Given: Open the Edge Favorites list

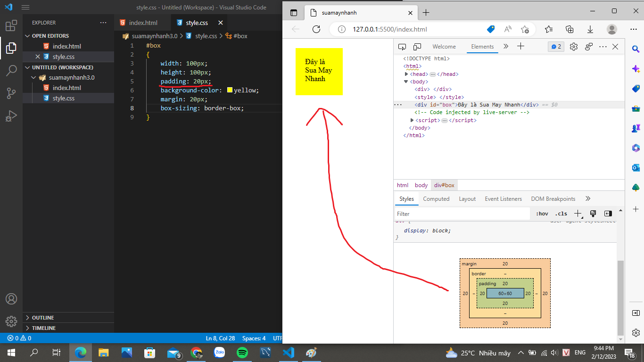Looking at the screenshot, I should click(x=549, y=29).
